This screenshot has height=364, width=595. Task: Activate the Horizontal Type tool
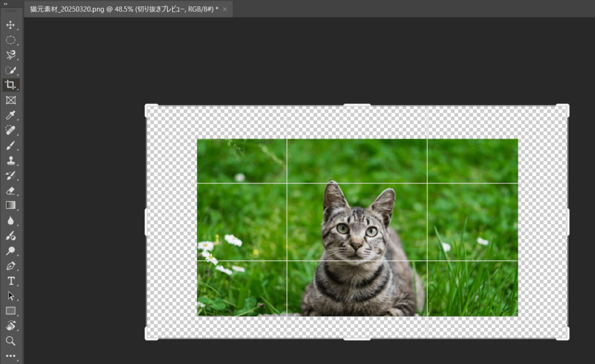click(10, 281)
